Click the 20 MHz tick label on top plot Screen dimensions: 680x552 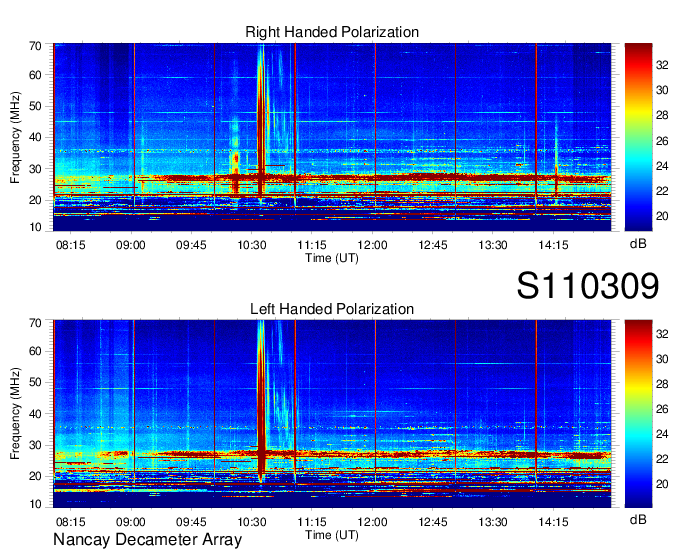coord(36,200)
